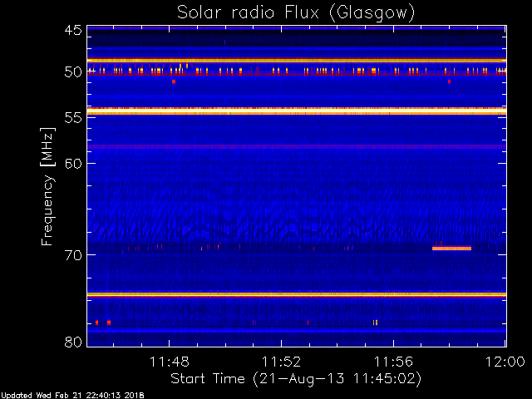This screenshot has height=399, width=532.
Task: Click the '70' frequency tick label
Action: [x=73, y=255]
